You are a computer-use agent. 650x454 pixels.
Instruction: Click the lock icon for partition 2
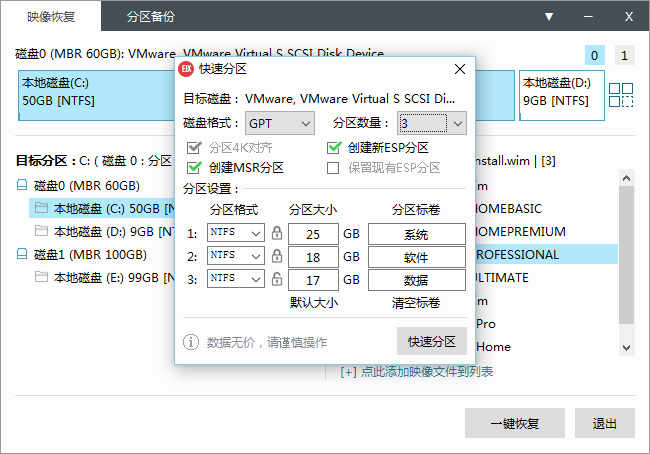(277, 256)
